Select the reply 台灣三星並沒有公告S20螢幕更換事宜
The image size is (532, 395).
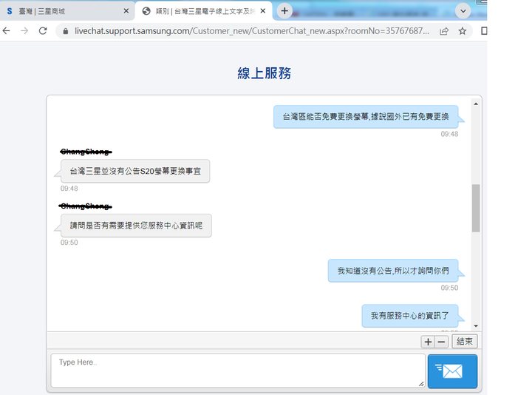135,171
